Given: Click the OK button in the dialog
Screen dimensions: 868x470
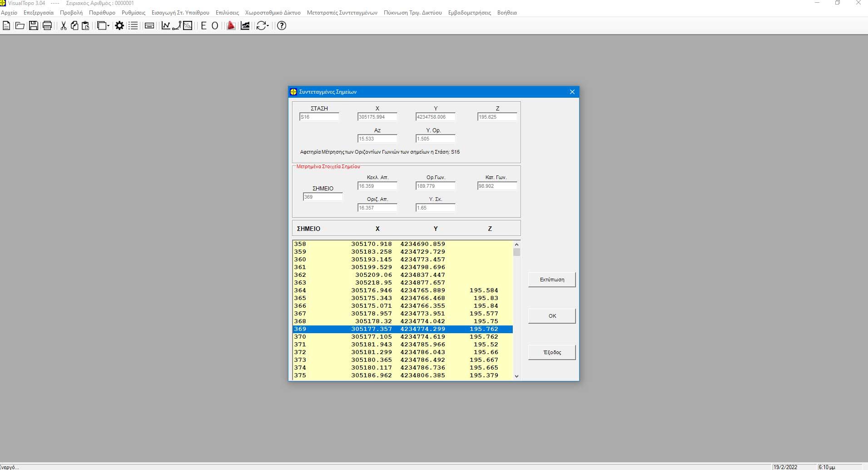Looking at the screenshot, I should [552, 316].
